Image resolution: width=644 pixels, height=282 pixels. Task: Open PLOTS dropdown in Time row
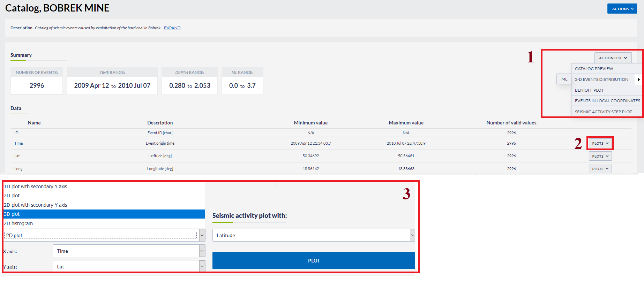pos(600,143)
